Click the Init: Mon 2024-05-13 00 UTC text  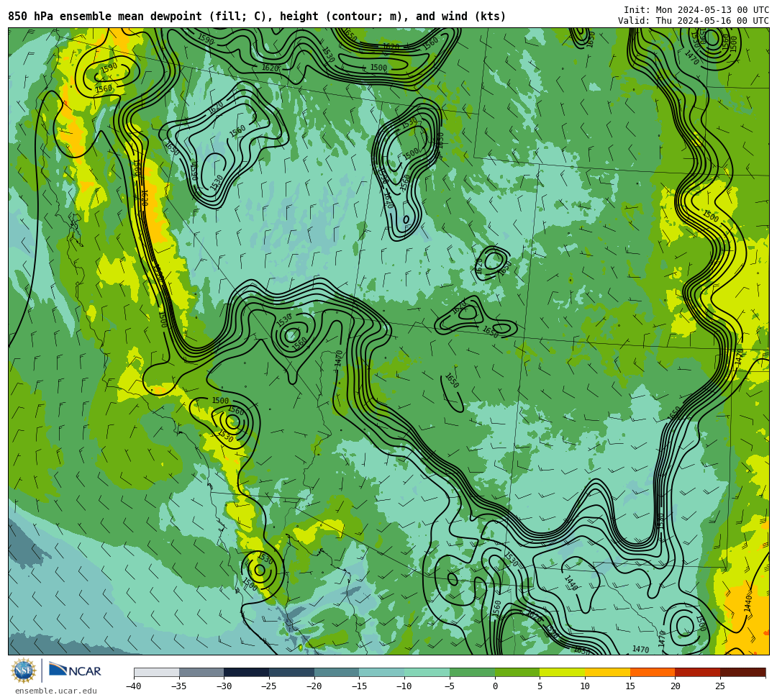pyautogui.click(x=696, y=10)
